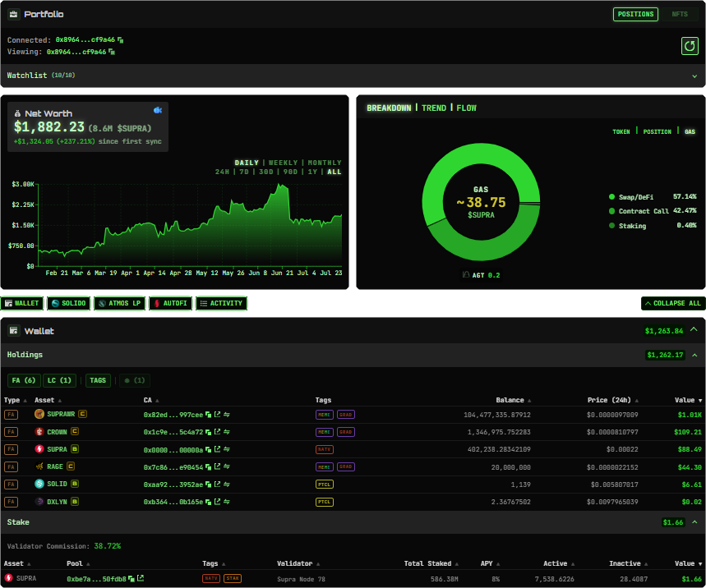Click the SOLID token logo
This screenshot has height=588, width=706.
[39, 484]
